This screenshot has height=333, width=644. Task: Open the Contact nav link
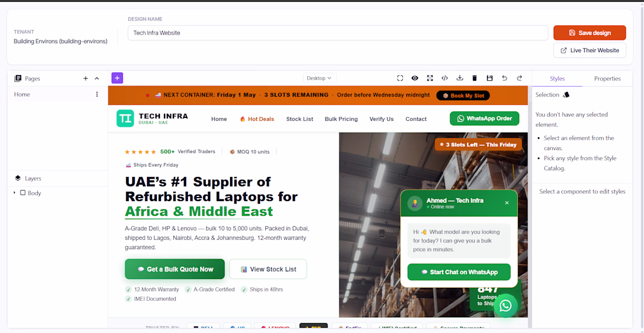pyautogui.click(x=416, y=119)
